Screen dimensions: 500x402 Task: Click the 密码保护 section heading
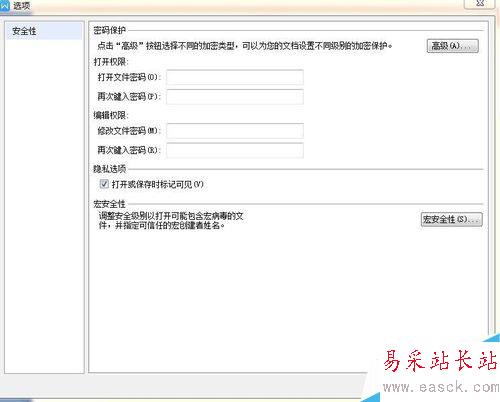point(109,30)
